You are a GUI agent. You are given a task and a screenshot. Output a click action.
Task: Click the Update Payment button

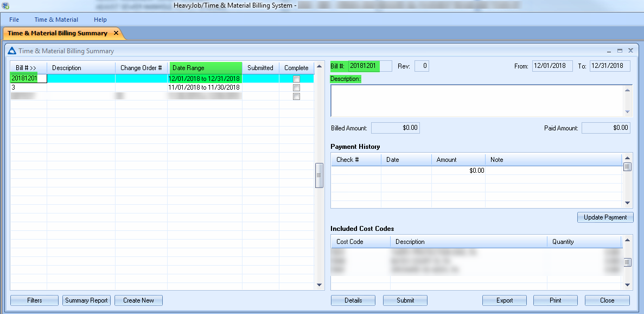coord(605,217)
